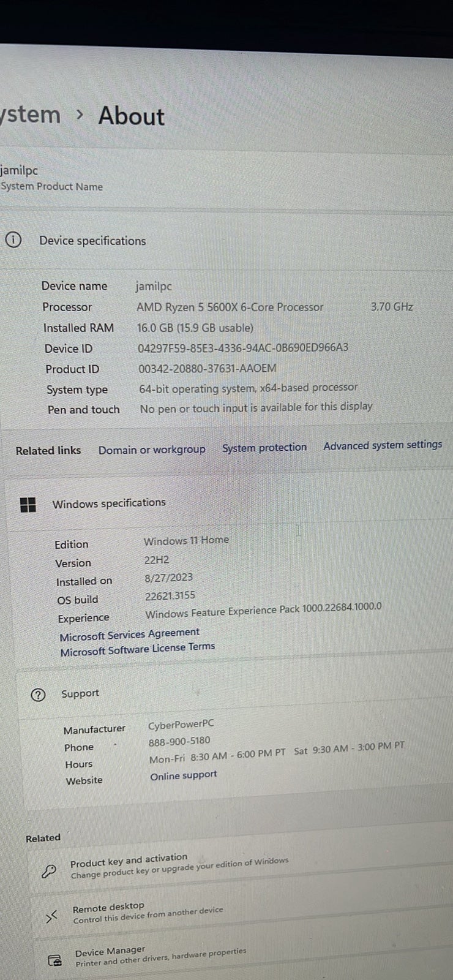Click the Sat 9:30 AM - 3:00 PM PT hours
The image size is (453, 980).
point(349,748)
